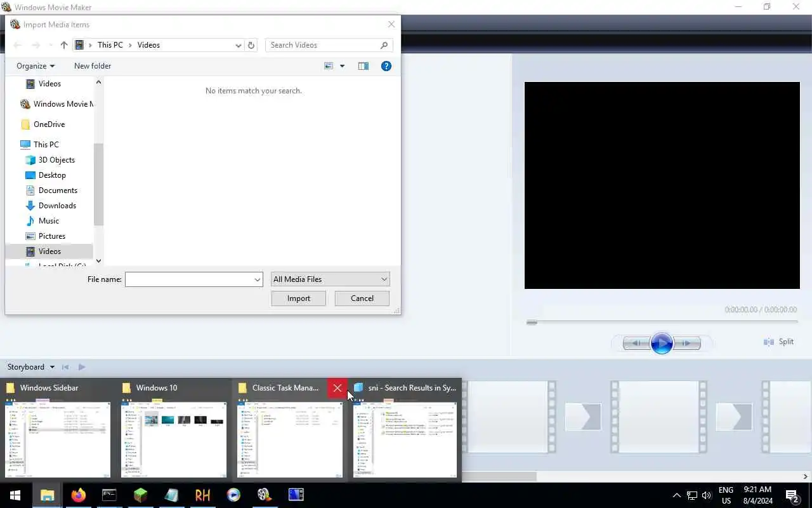Open the network status tray icon
The width and height of the screenshot is (812, 508).
coord(692,495)
